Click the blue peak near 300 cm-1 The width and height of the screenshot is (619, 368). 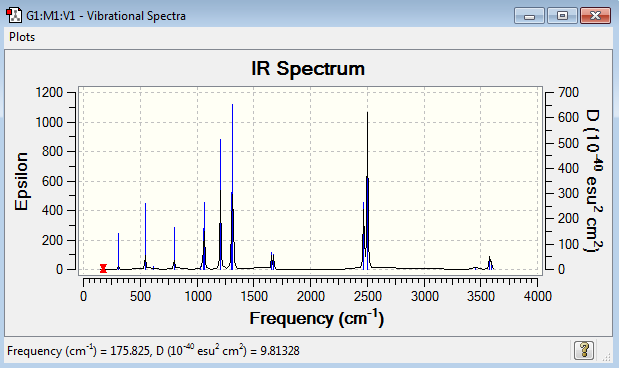(118, 251)
